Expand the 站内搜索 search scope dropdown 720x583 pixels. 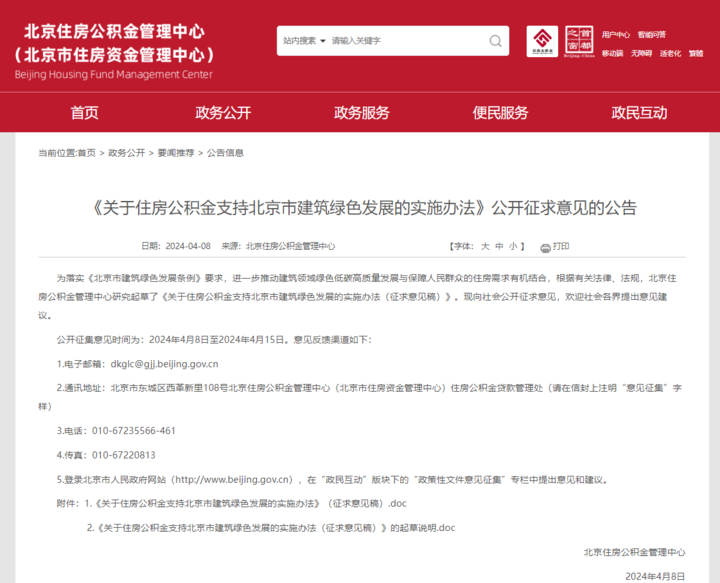point(304,41)
